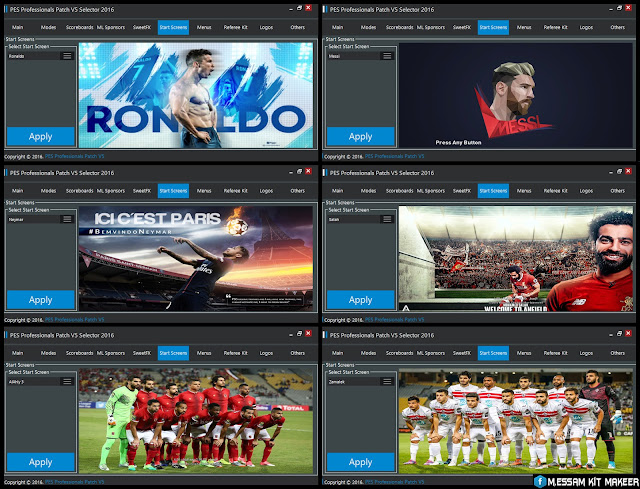Select Referee Kit tab in Zamalek window
This screenshot has width=640, height=489.
(x=556, y=353)
